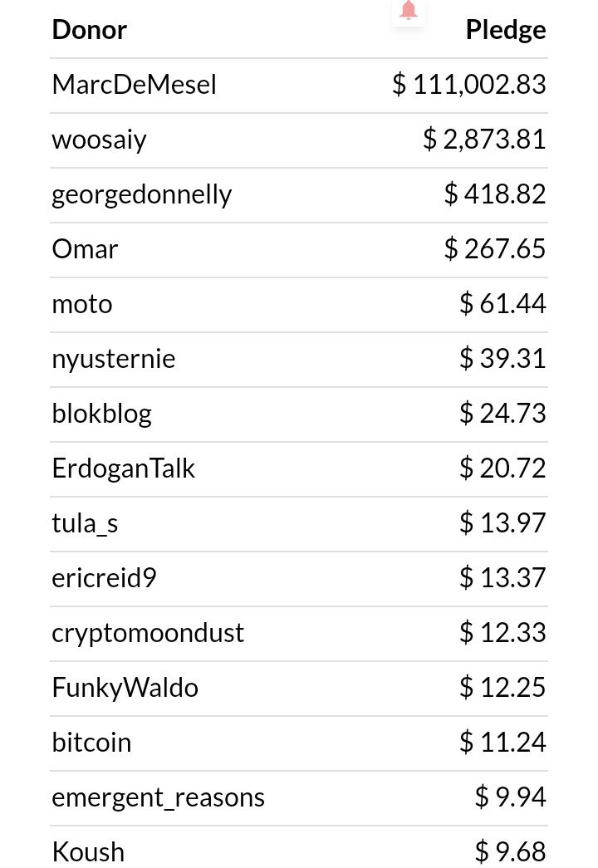Viewport: 598px width, 868px height.
Task: Select ErdoganTalk in donor list
Action: [x=124, y=468]
